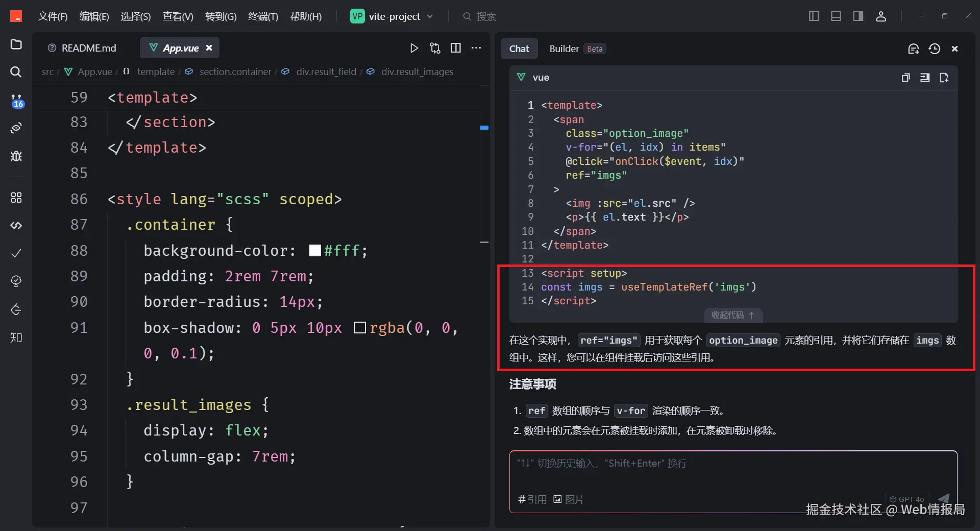Open the compare changes icon in editor toolbar
The image size is (980, 531).
[x=435, y=48]
